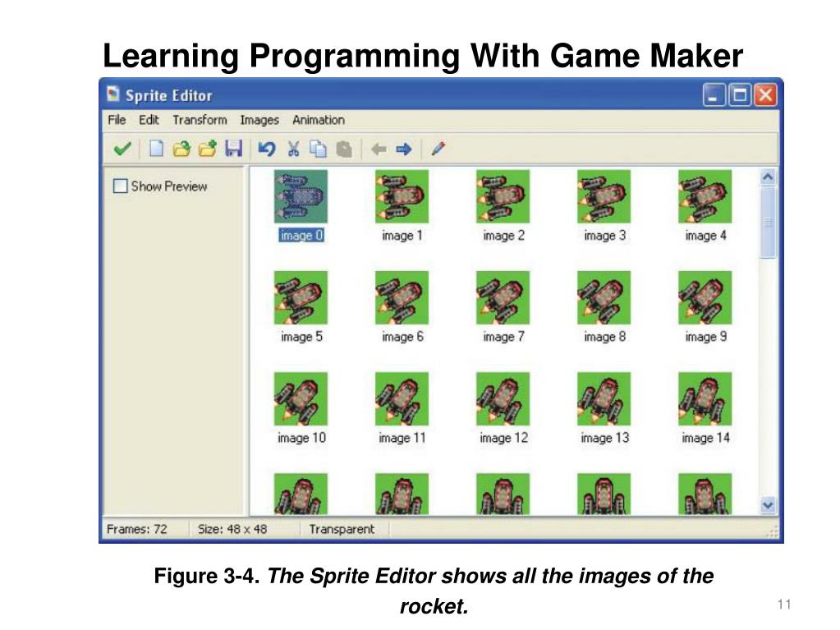Select the image 6 rocket thumbnail

(x=402, y=298)
